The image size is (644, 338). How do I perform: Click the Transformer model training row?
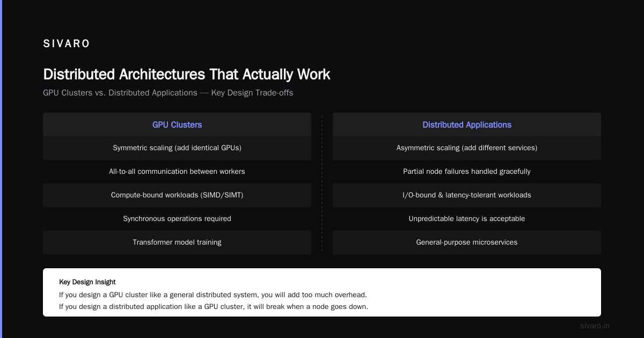click(177, 243)
